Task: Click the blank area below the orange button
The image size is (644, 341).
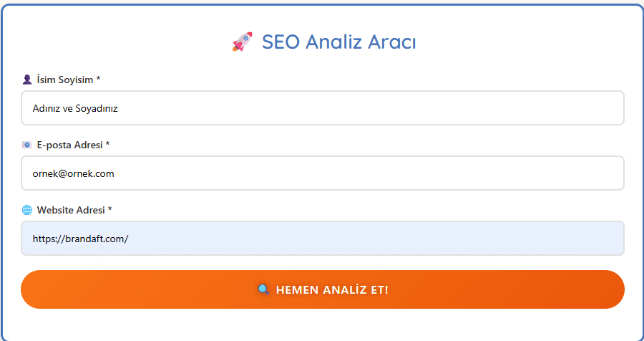Action: (x=323, y=324)
